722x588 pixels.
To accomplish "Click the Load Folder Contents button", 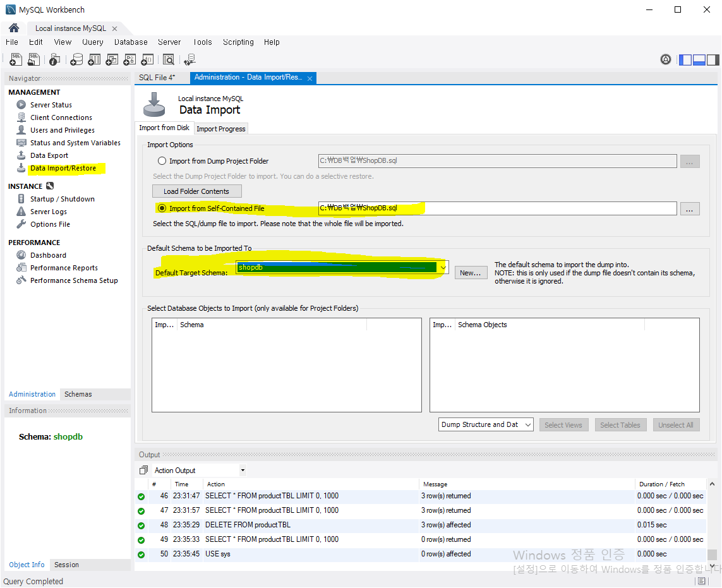I will point(196,191).
